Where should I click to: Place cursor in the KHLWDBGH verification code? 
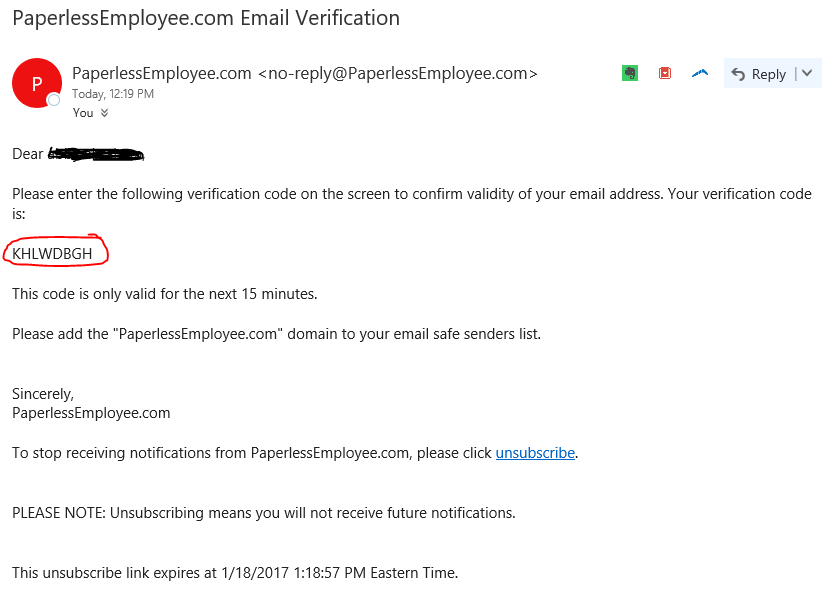(x=52, y=254)
